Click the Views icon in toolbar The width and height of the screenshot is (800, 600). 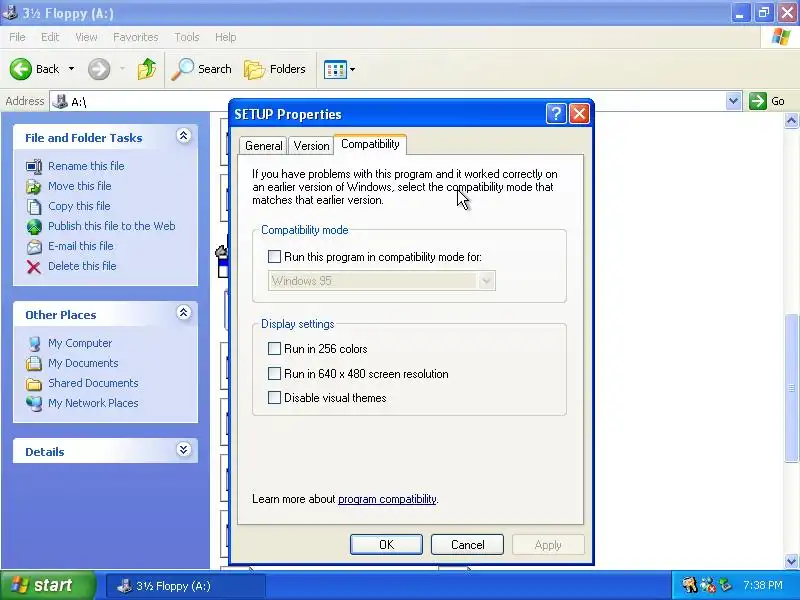pos(335,69)
